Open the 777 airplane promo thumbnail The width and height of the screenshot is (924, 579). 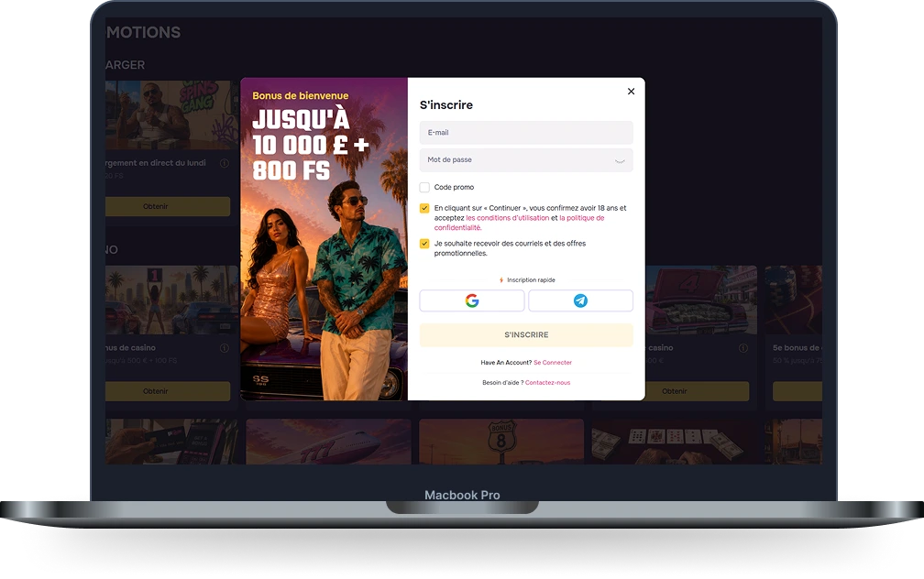point(328,442)
